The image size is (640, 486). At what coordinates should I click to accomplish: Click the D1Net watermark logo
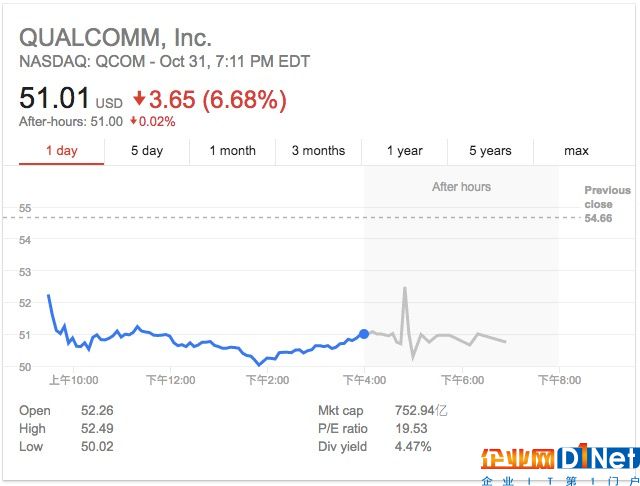[560, 463]
